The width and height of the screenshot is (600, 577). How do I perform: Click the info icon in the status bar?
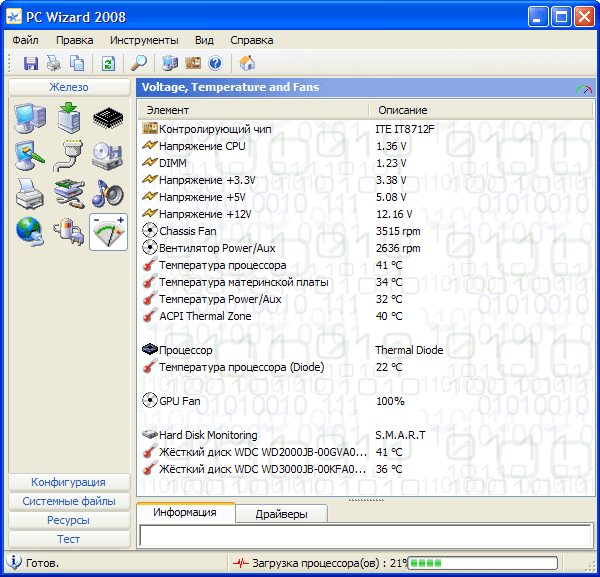[14, 562]
